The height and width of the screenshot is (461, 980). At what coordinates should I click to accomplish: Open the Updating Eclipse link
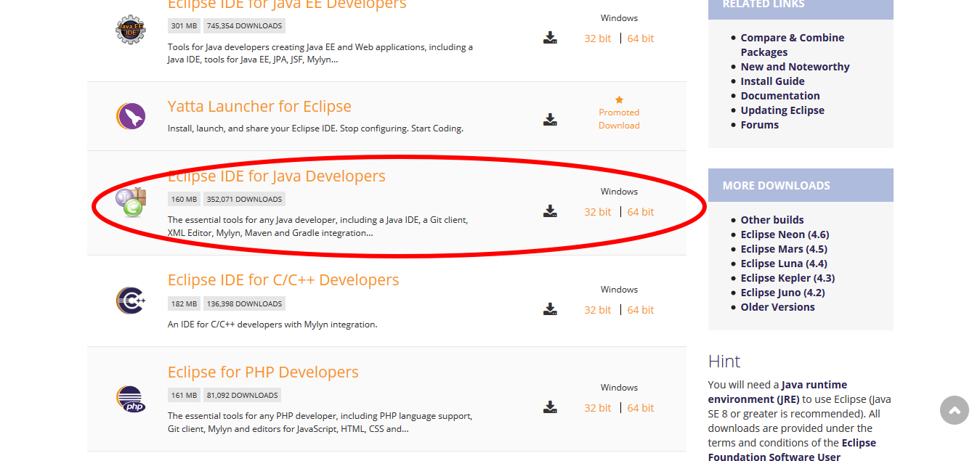tap(782, 110)
